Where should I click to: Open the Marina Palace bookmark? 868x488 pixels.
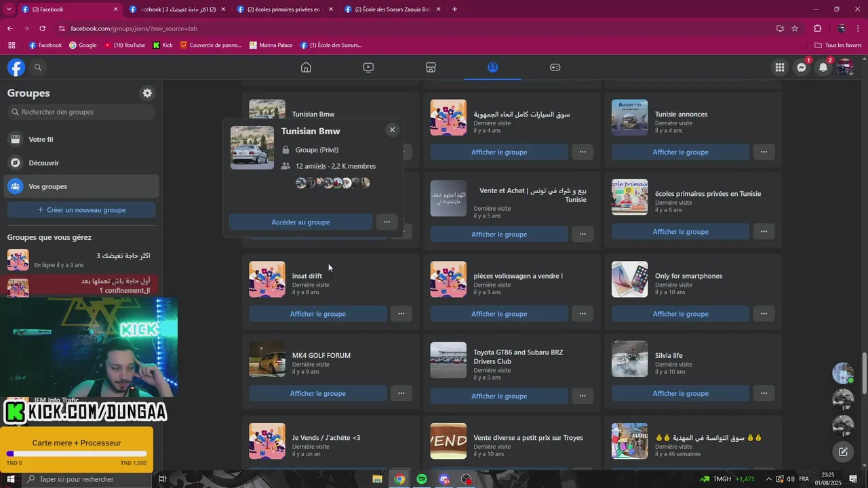point(271,45)
